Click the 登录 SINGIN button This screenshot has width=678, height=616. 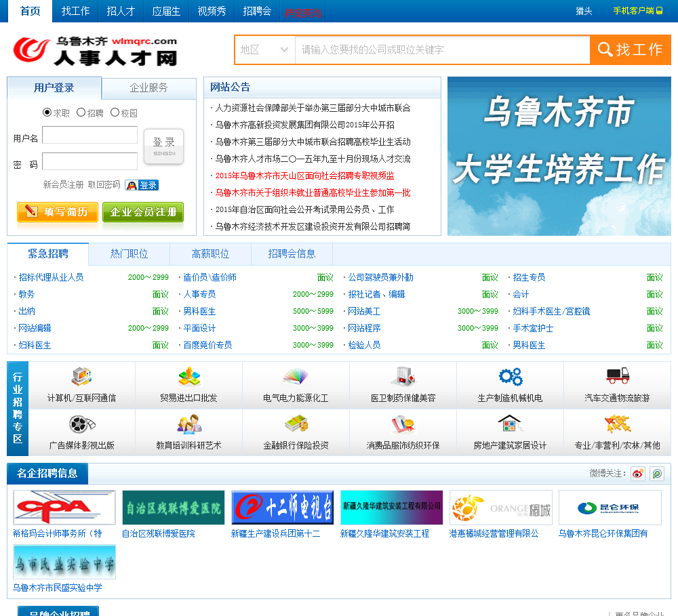164,146
